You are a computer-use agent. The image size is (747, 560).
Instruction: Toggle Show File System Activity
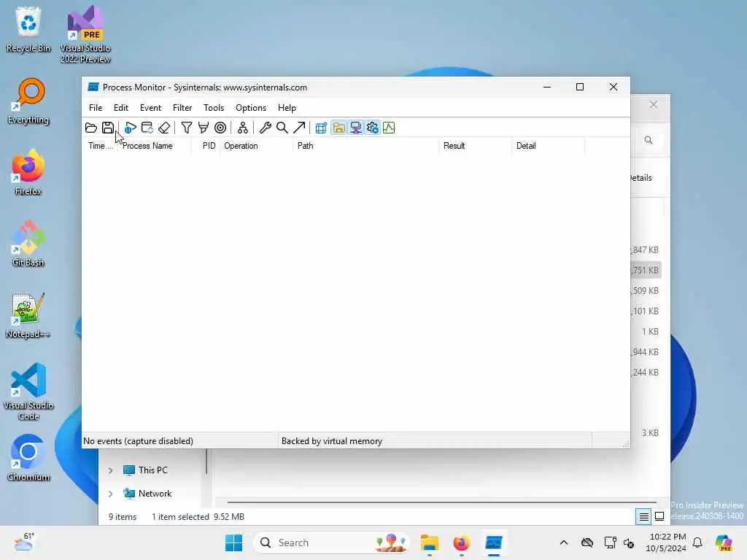(338, 128)
